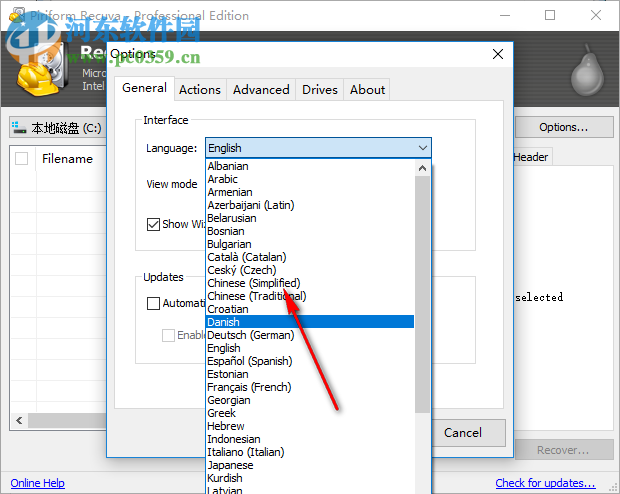This screenshot has height=494, width=620.
Task: Select the highlighted Danish entry
Action: click(x=310, y=322)
